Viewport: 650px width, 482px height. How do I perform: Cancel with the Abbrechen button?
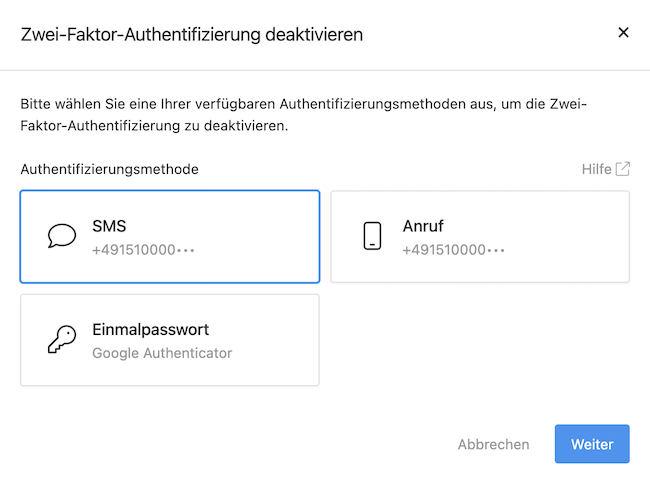coord(493,444)
